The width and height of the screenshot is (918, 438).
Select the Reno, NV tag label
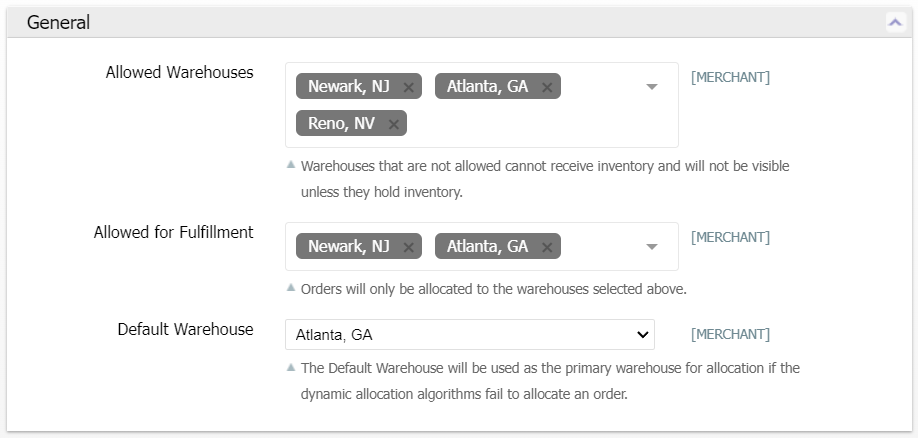pos(341,124)
